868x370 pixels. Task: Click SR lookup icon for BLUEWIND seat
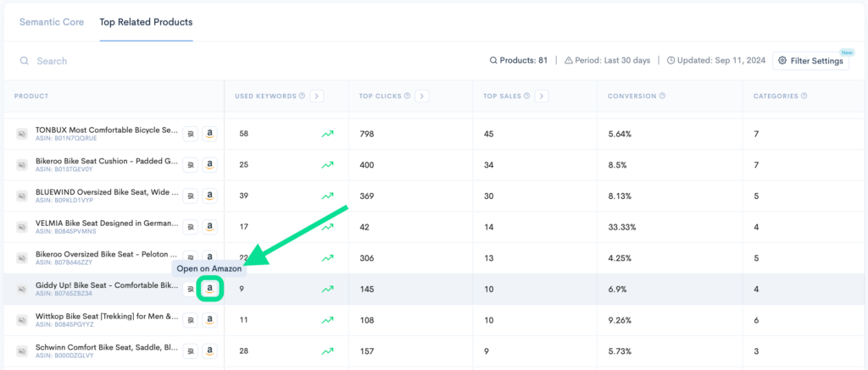point(191,196)
